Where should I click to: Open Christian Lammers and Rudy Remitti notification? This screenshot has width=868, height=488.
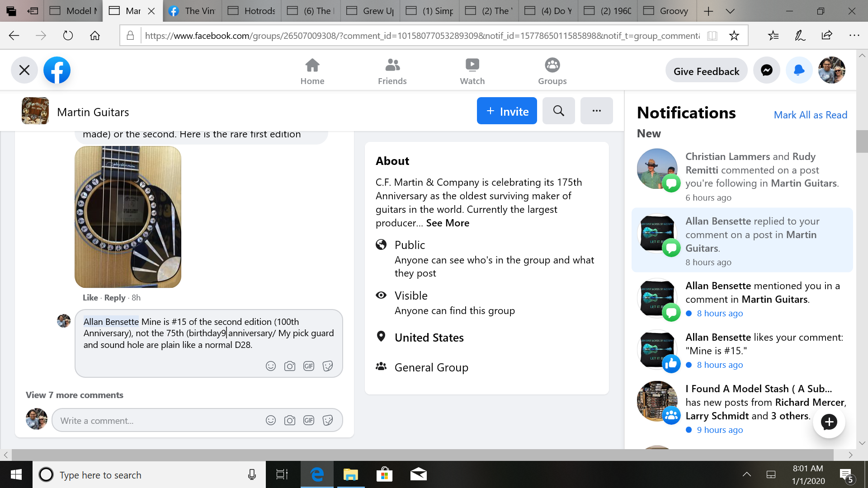[x=742, y=176]
